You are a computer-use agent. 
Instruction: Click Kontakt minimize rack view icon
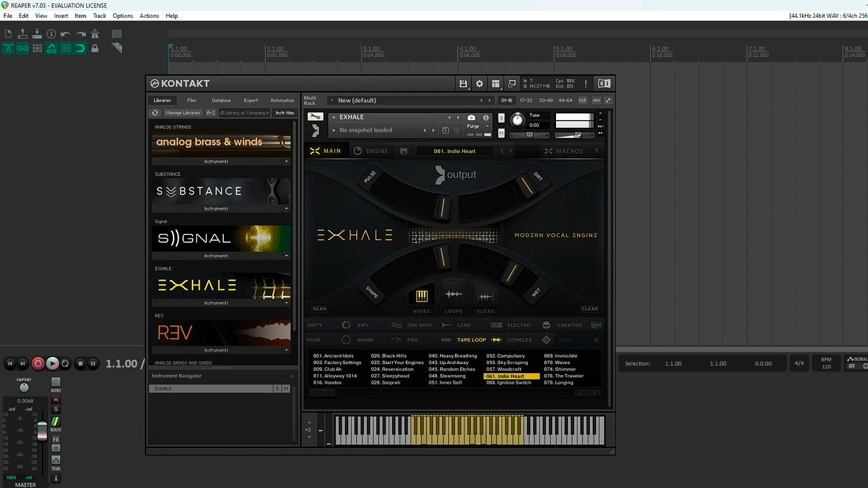512,83
